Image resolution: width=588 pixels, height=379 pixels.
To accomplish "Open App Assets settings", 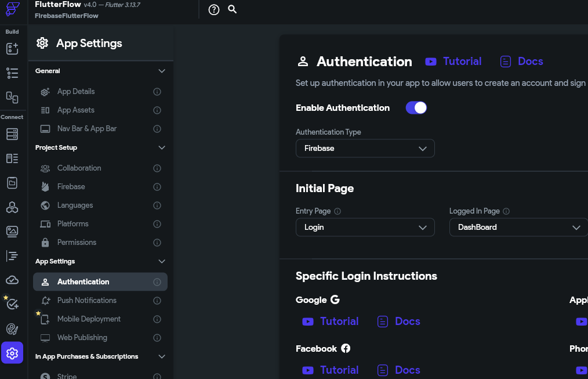I will point(100,110).
